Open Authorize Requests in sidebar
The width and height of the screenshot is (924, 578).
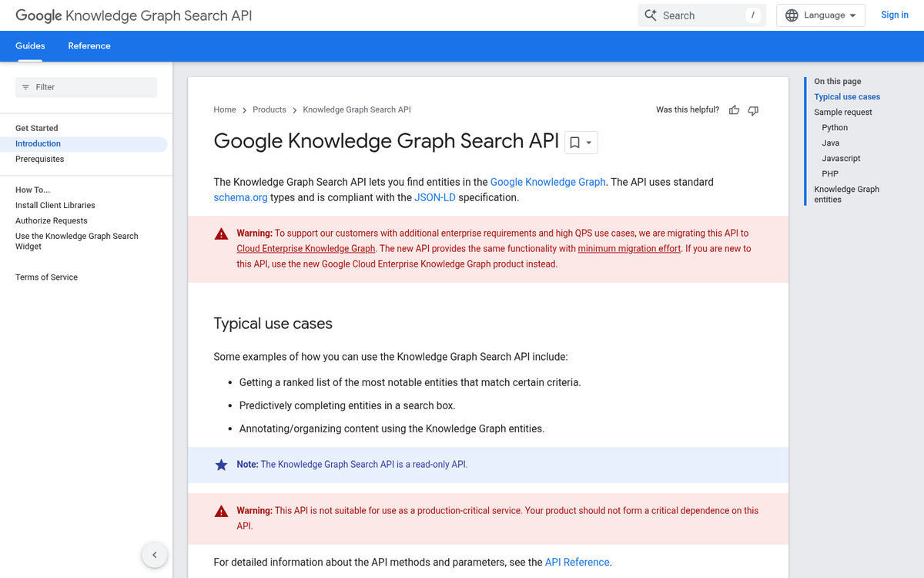point(52,220)
